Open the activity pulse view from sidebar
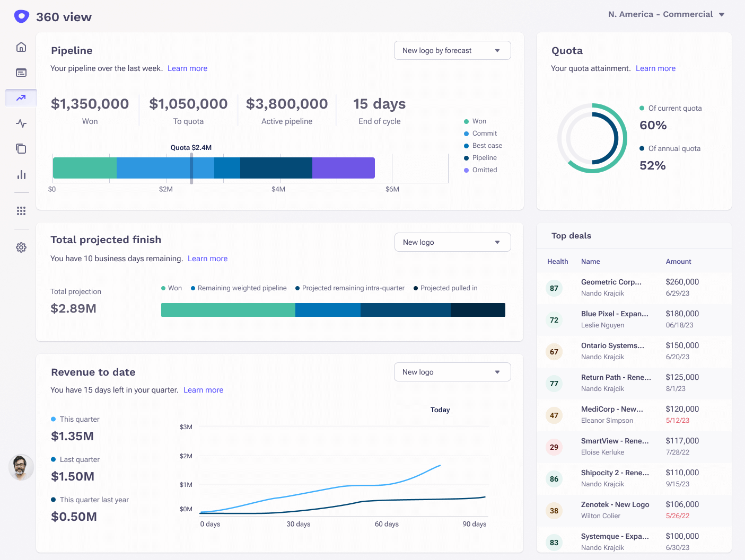Image resolution: width=745 pixels, height=560 pixels. [21, 123]
